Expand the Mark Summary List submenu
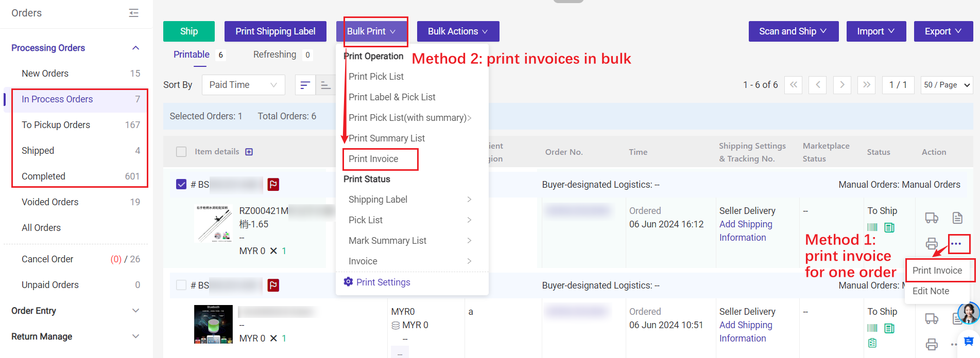The image size is (980, 358). click(411, 241)
